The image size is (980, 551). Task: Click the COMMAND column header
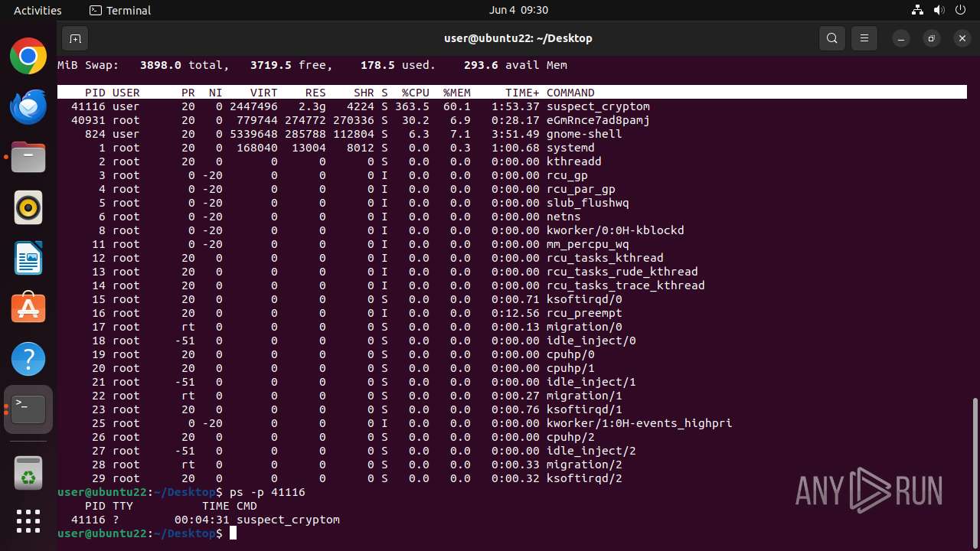click(x=570, y=93)
